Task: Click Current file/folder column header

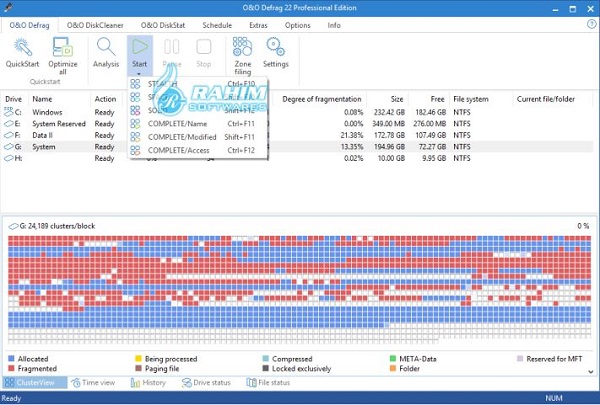Action: pos(546,99)
